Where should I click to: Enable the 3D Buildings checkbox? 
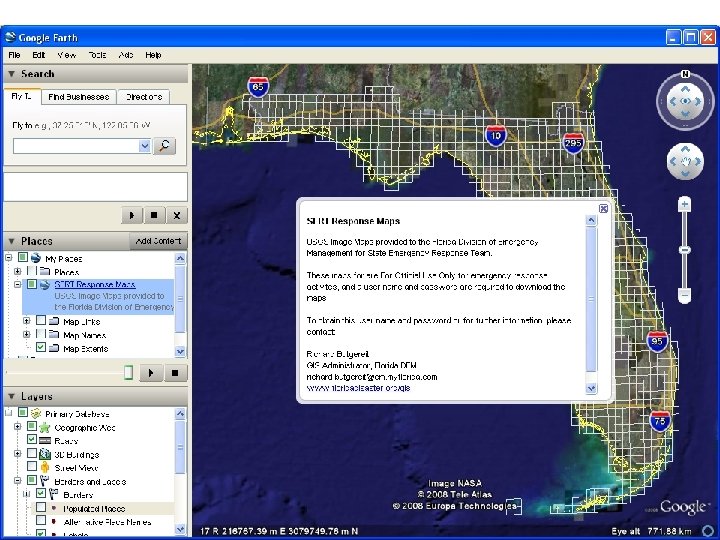click(x=32, y=453)
